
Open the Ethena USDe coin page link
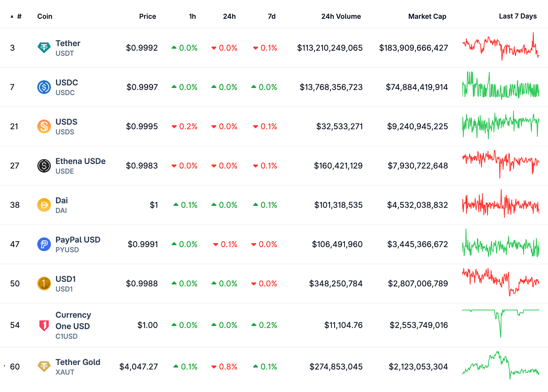click(80, 161)
